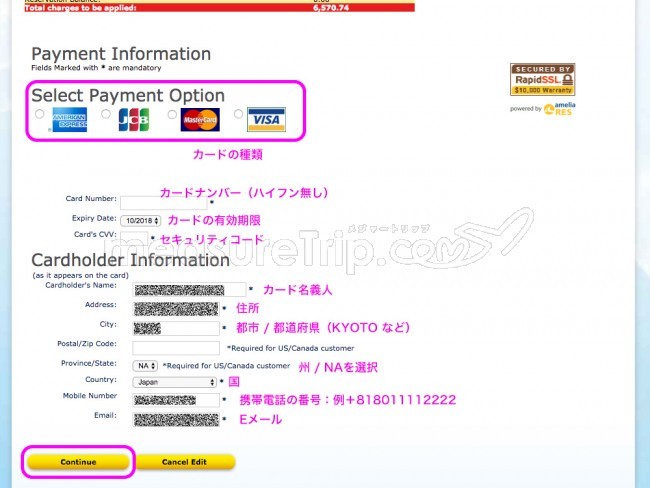The image size is (650, 488).
Task: Click the Address input field
Action: 176,309
